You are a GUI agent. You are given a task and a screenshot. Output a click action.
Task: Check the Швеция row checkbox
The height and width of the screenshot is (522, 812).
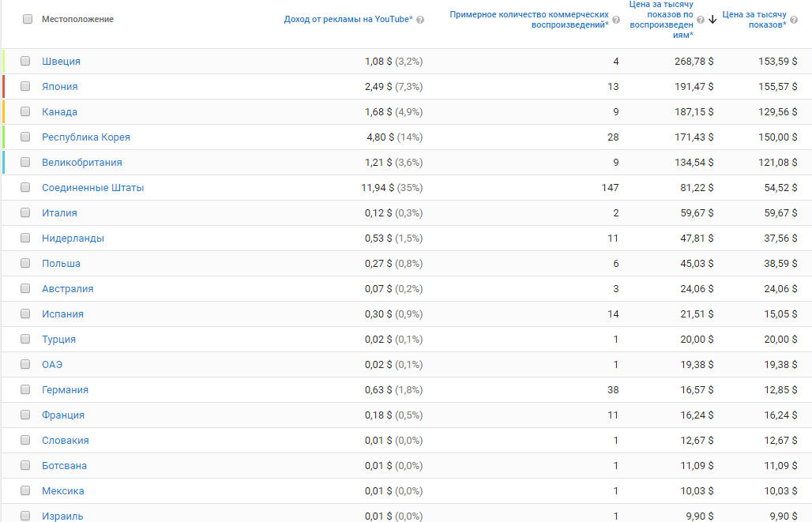[25, 61]
